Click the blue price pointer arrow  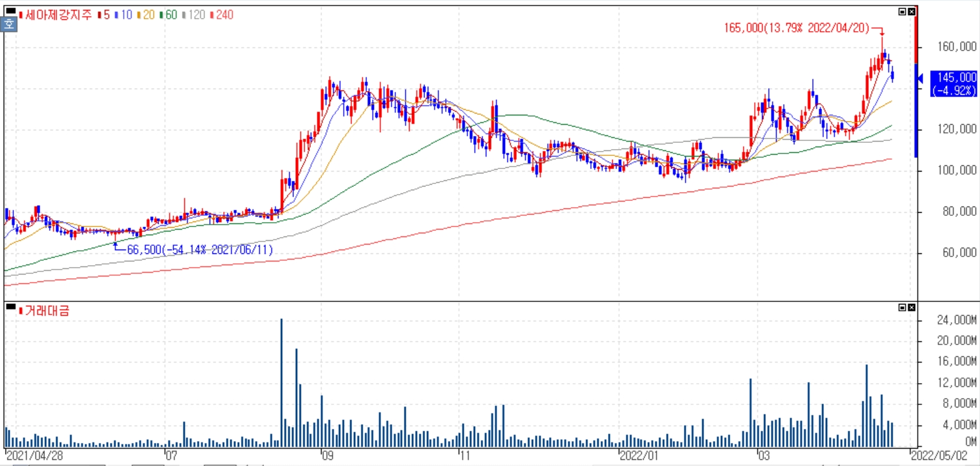pos(919,79)
